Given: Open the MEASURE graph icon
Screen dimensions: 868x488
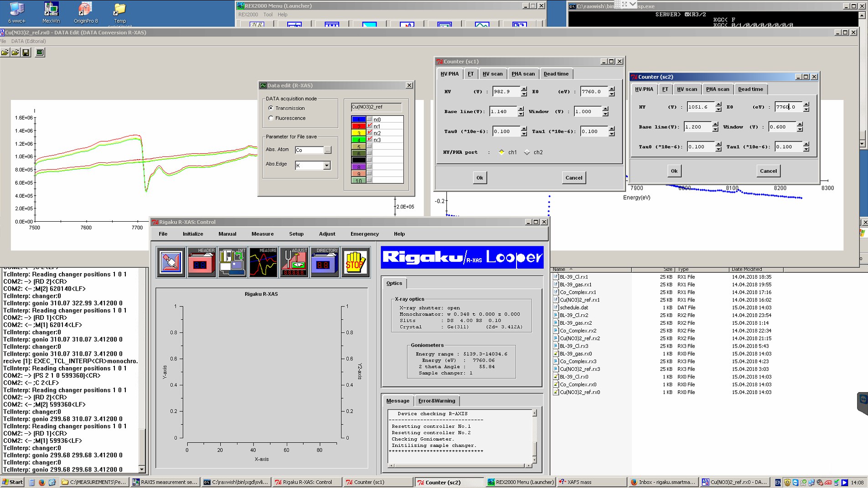Looking at the screenshot, I should point(263,262).
